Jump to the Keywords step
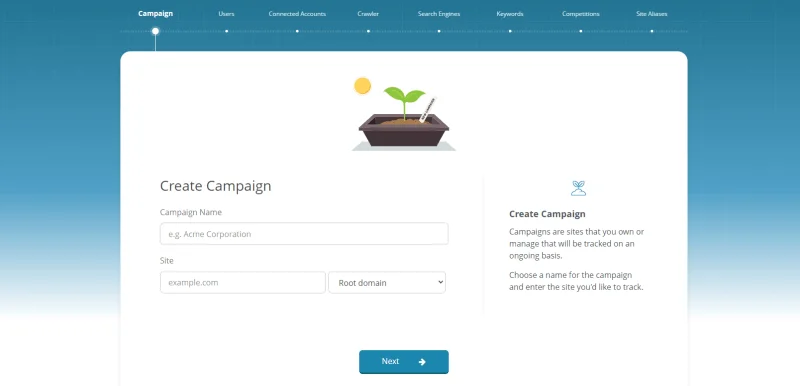 coord(510,14)
